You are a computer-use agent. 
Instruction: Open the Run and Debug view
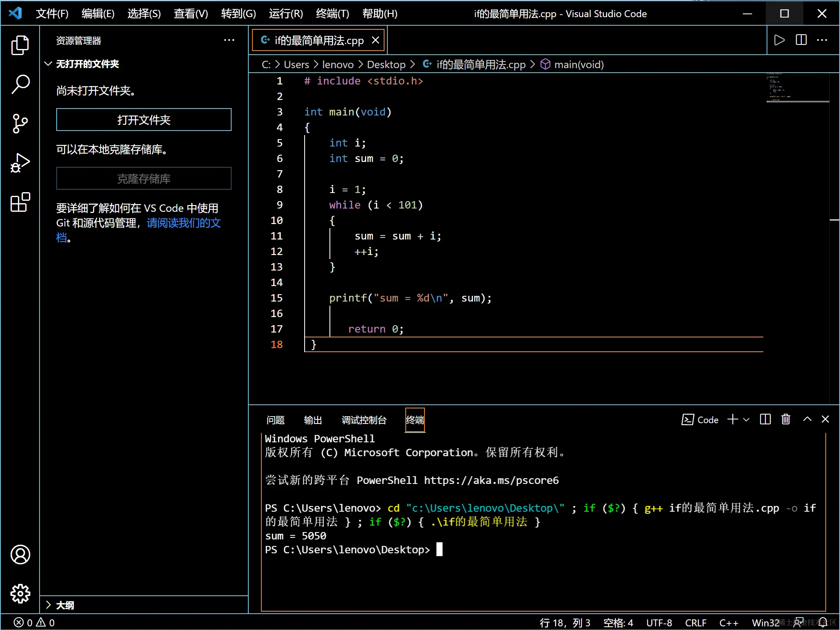[x=20, y=163]
